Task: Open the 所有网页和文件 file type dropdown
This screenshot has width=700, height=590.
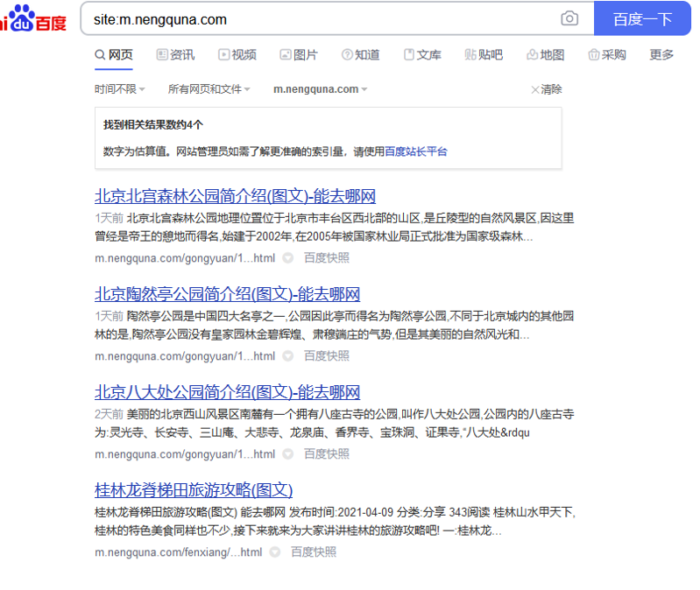Action: pos(209,89)
